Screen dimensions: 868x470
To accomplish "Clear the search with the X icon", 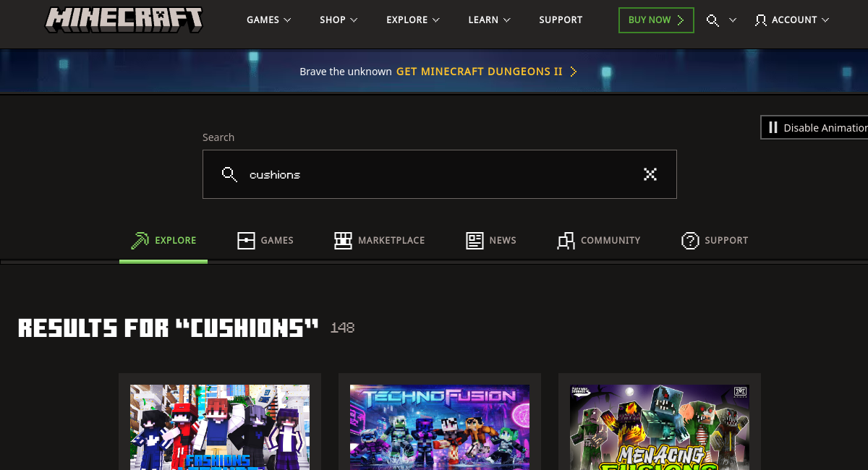I will pos(650,174).
